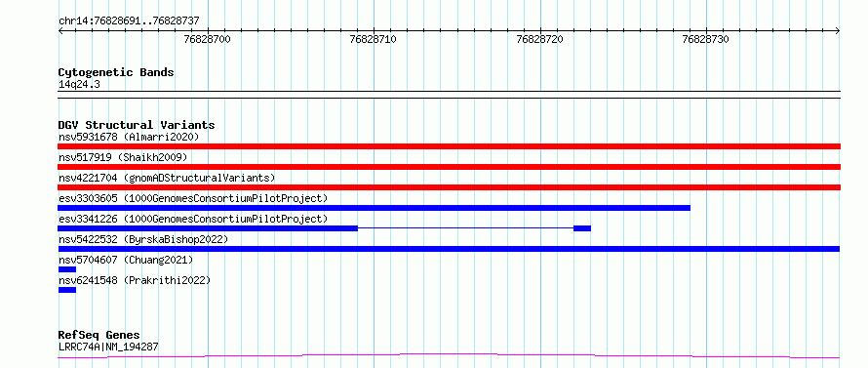Open the LRRC74A|NM_194287 gene label
This screenshot has height=368, width=868.
tap(108, 347)
